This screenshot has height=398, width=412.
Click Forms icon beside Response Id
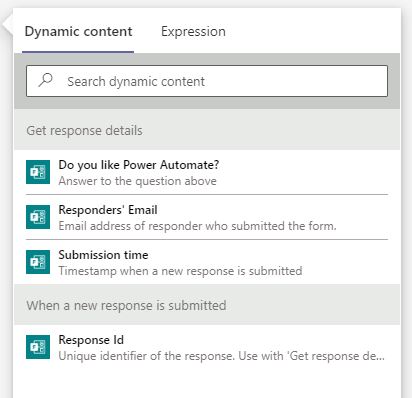tap(38, 347)
